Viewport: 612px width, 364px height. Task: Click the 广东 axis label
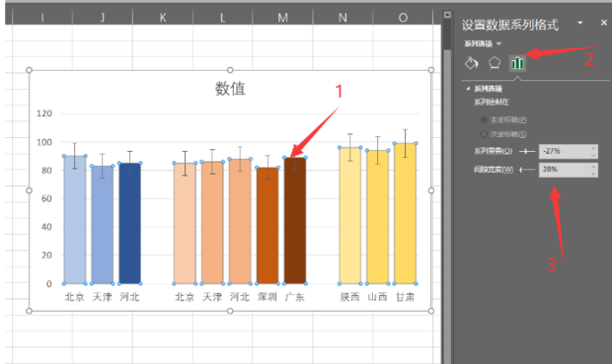(295, 297)
